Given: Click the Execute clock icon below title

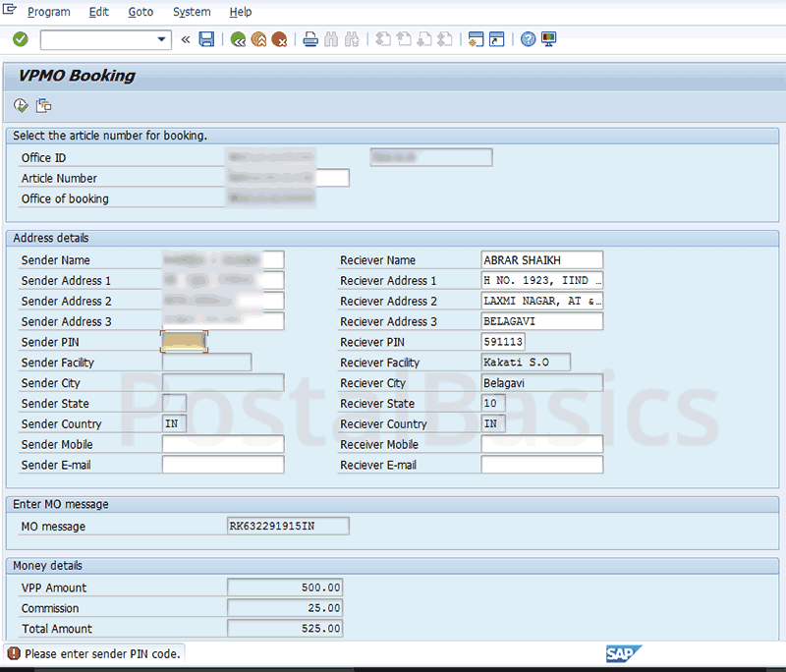Looking at the screenshot, I should [21, 106].
